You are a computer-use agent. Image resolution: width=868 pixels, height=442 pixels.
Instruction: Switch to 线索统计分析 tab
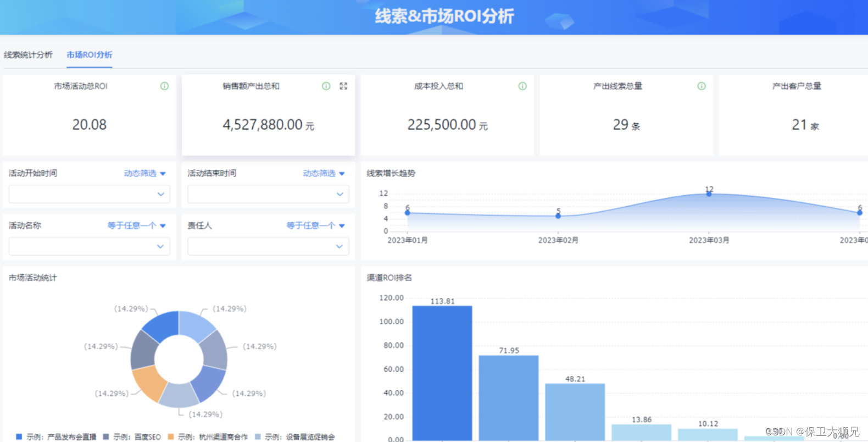click(x=28, y=54)
